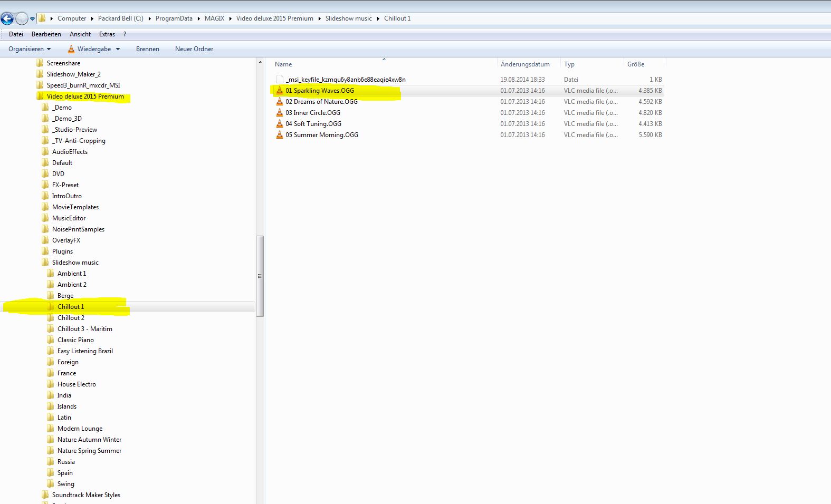Click VLC icon of 02 Dreams of Nature.OGG
The width and height of the screenshot is (831, 504).
point(280,102)
